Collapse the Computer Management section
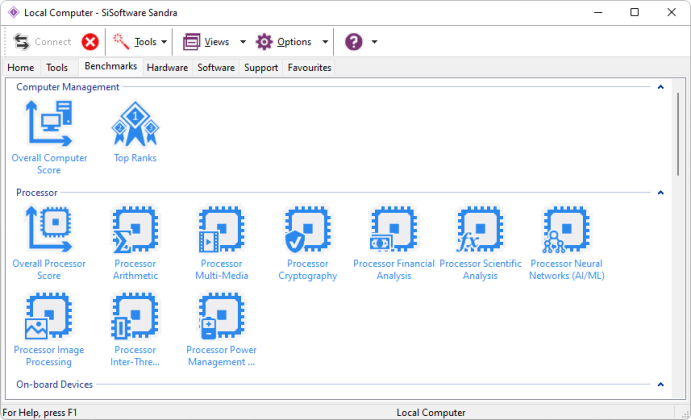The width and height of the screenshot is (691, 420). pos(661,87)
